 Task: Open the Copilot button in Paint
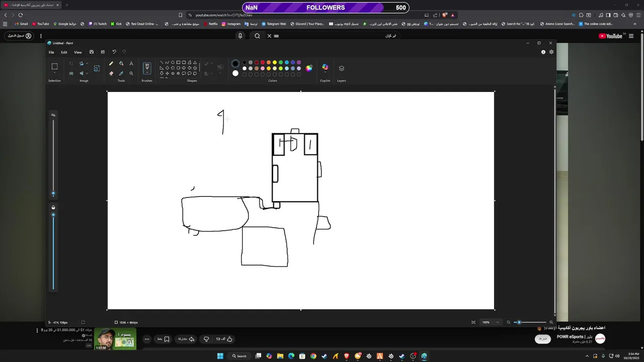click(325, 67)
